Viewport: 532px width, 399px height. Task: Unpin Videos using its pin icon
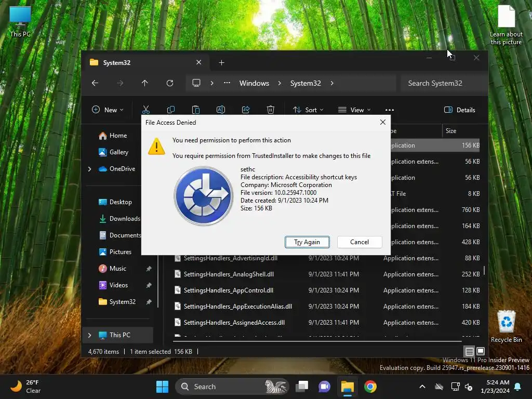pos(149,285)
